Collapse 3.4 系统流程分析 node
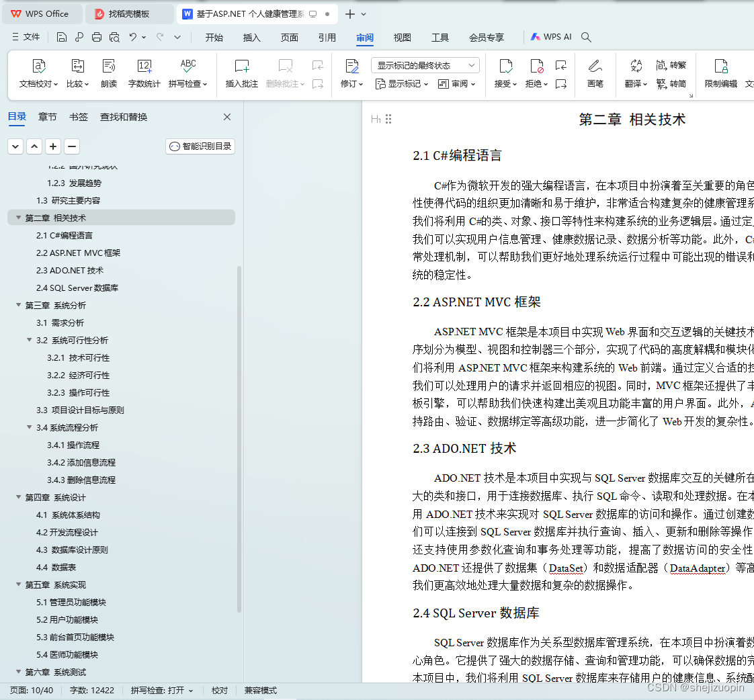754x700 pixels. pos(30,427)
